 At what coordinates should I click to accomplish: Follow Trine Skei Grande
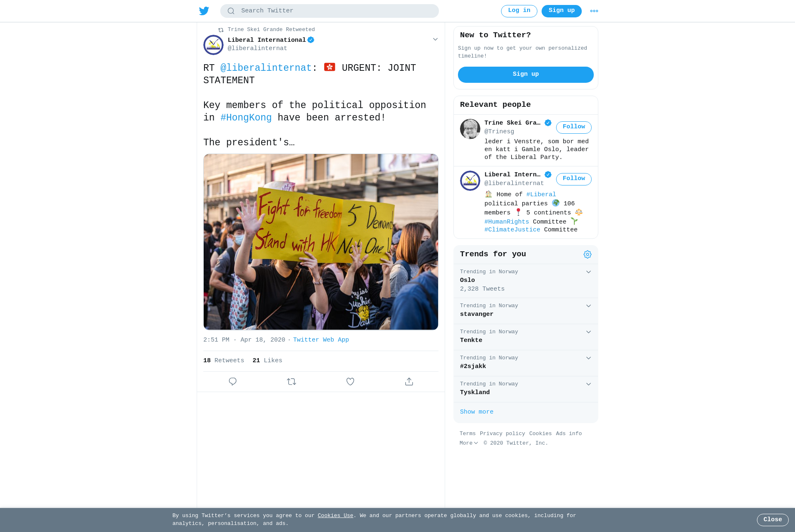[573, 127]
